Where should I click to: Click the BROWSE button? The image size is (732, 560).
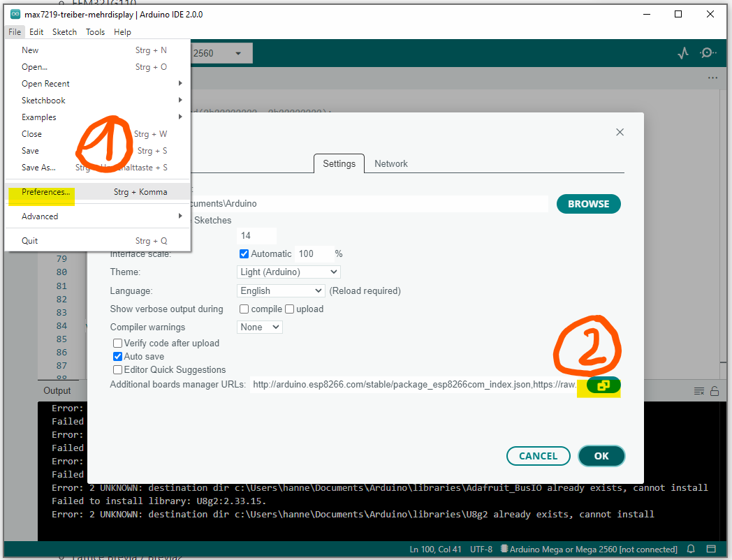[x=588, y=204]
